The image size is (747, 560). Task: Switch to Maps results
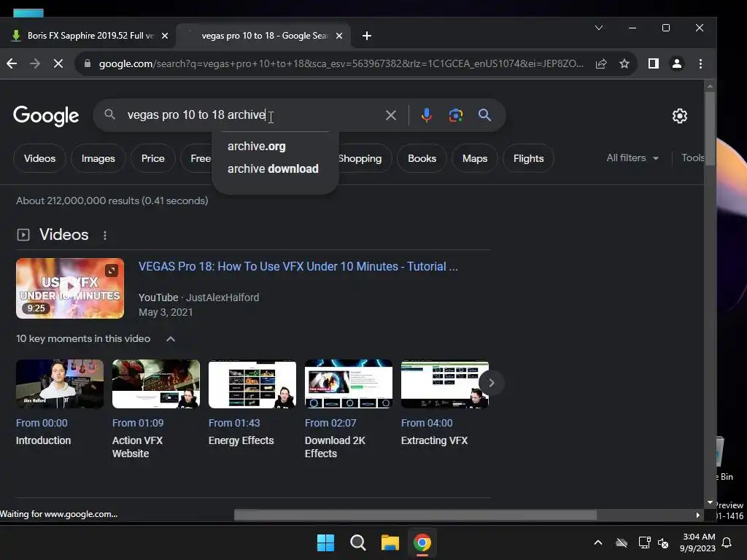pos(475,158)
